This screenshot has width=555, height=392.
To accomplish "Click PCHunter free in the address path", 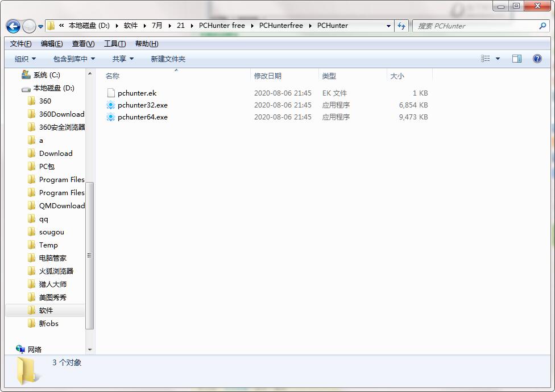I will coord(222,26).
